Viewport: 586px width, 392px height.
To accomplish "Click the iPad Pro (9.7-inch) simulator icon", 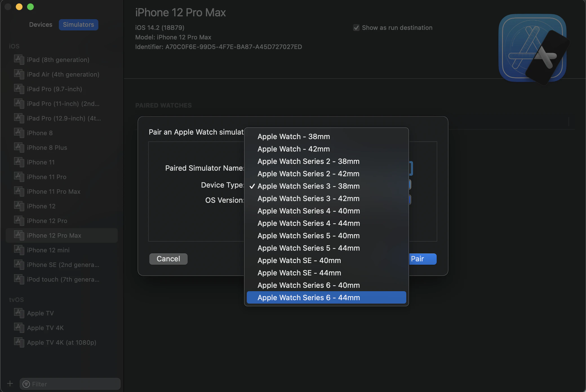I will click(x=19, y=89).
